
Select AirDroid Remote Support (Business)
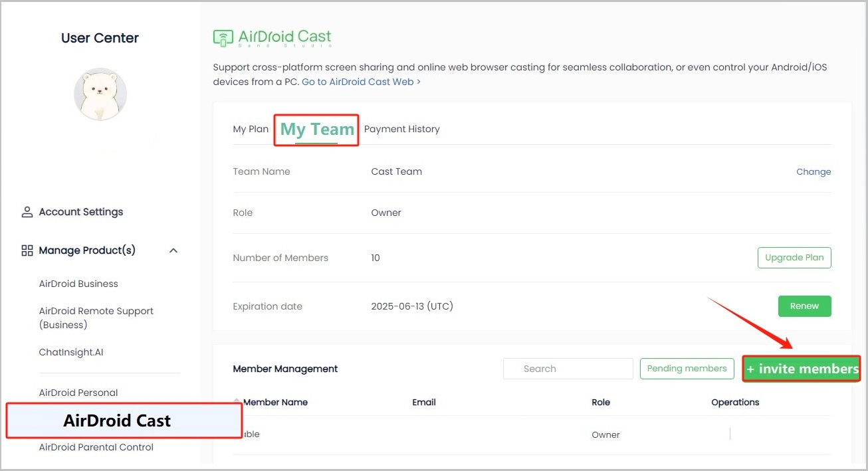click(x=96, y=318)
